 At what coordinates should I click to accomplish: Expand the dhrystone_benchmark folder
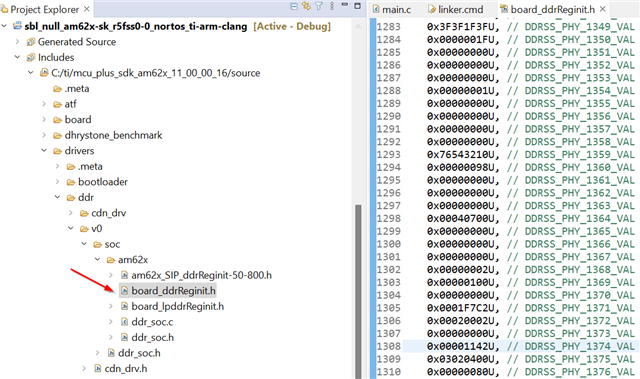44,135
